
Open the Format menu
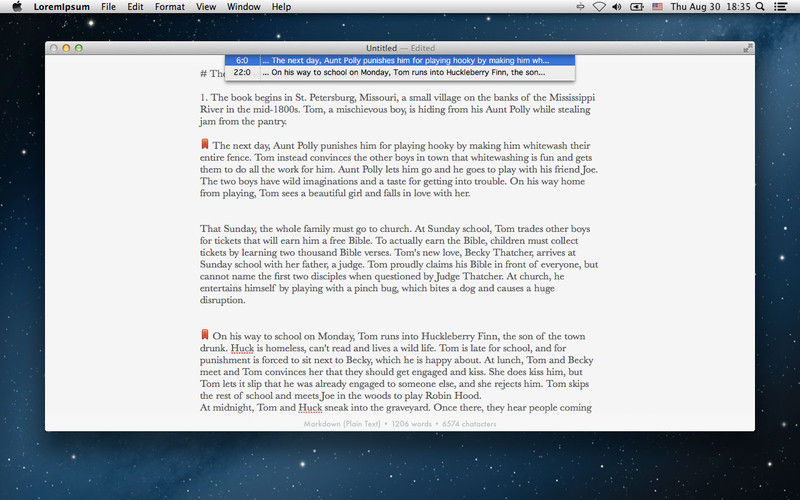169,7
